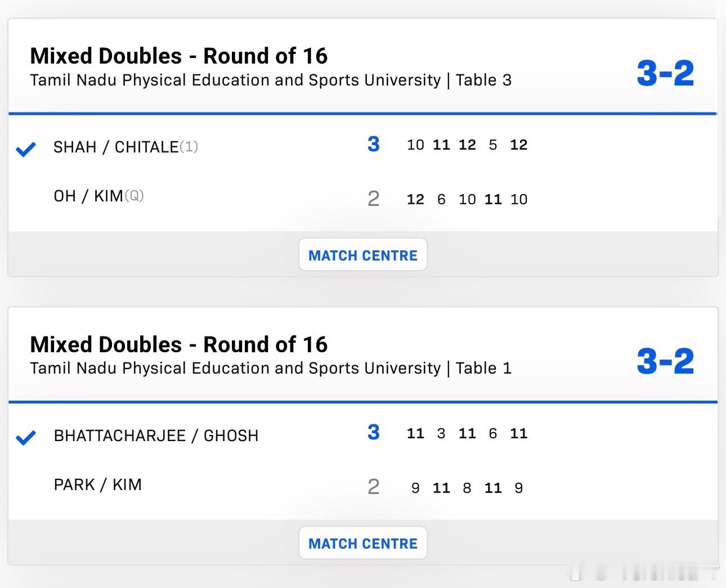Click games-won number 2 for PARK / KIM

[373, 487]
